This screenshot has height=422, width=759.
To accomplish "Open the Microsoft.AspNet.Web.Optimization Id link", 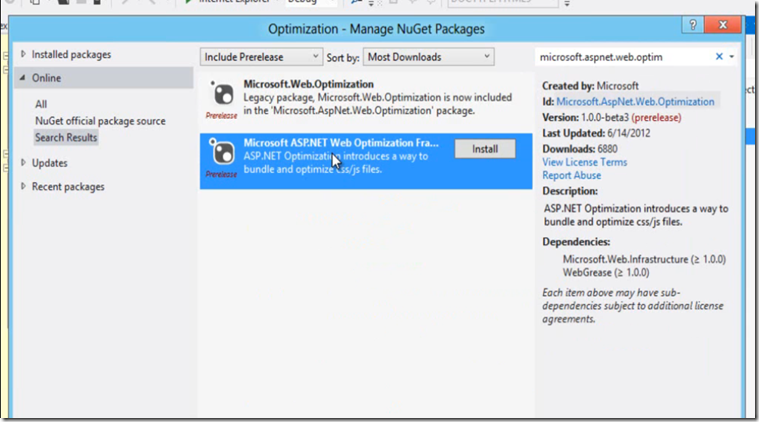I will [x=635, y=102].
